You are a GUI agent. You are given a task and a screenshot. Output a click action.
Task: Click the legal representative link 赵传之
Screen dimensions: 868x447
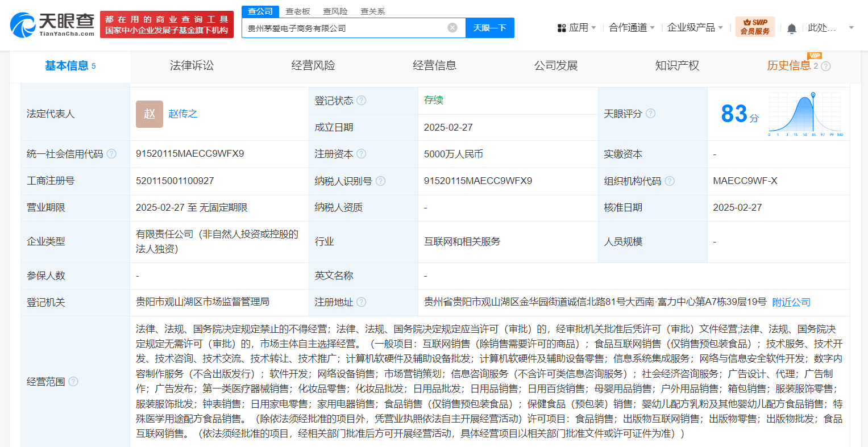pyautogui.click(x=183, y=113)
